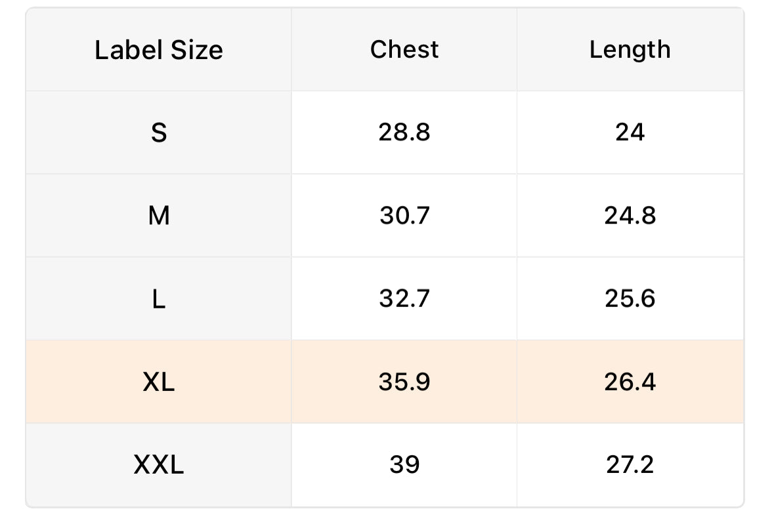Click chest value 32.7 for size L
774x532 pixels.
pyautogui.click(x=404, y=298)
